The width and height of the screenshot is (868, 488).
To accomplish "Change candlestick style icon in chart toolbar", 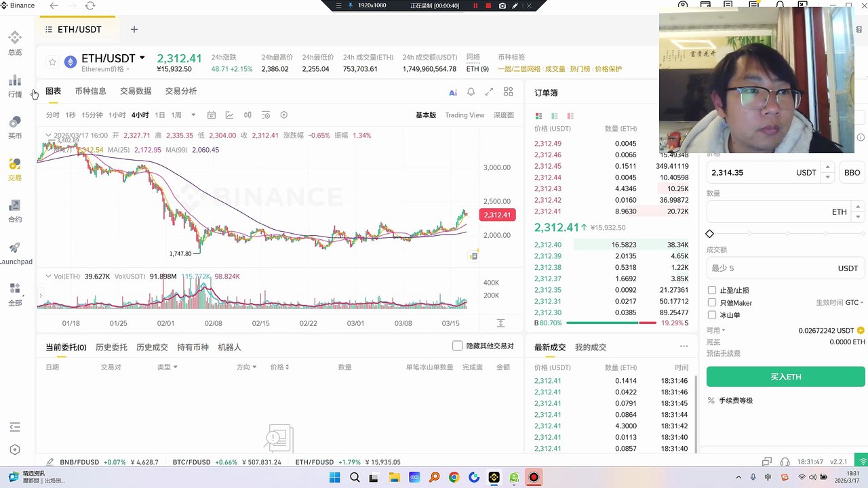I will point(248,115).
